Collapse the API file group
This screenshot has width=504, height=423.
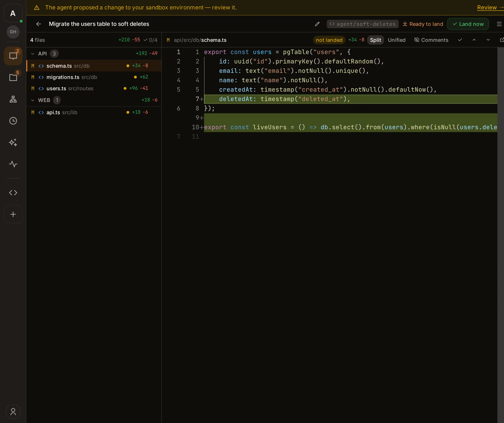(33, 54)
